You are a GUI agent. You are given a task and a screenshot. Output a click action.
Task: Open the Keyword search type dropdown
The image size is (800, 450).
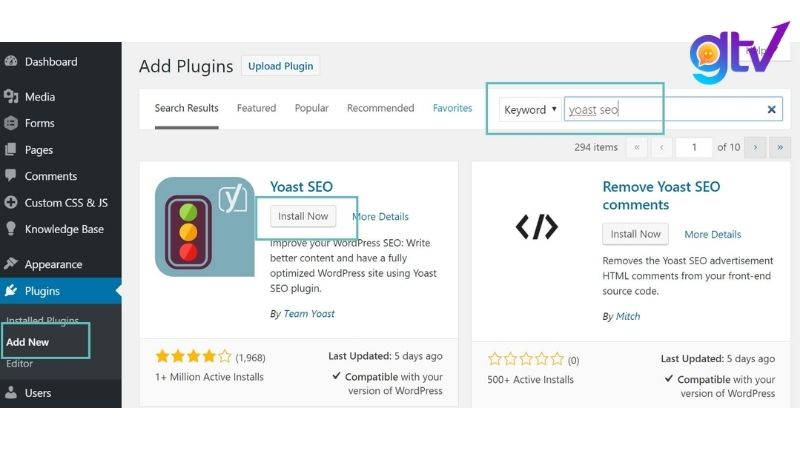(x=530, y=110)
